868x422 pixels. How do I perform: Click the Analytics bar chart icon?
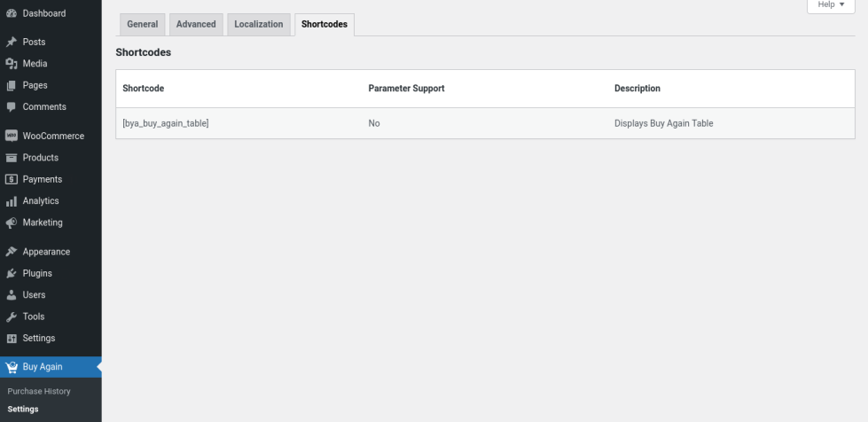pos(12,201)
